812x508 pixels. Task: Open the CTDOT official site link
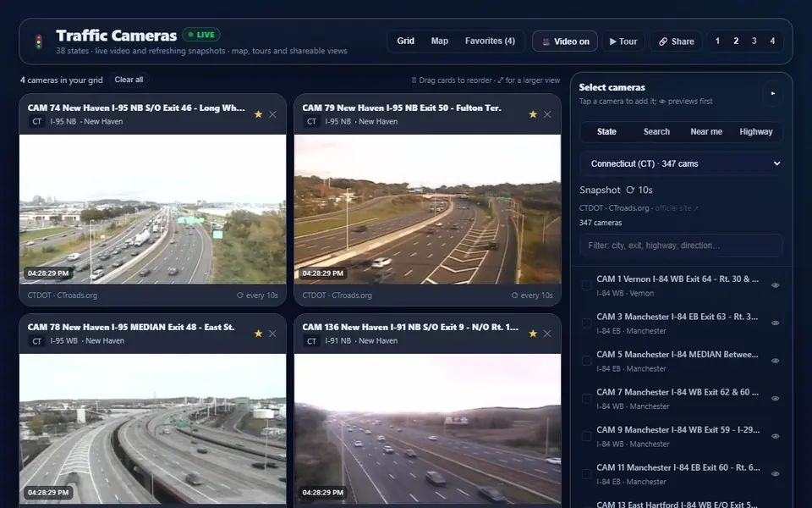click(x=677, y=208)
